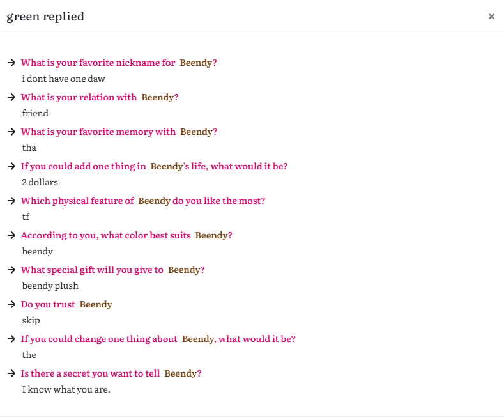Viewport: 504px width, 420px height.
Task: Click the answer 'I know what you are.'
Action: tap(66, 389)
